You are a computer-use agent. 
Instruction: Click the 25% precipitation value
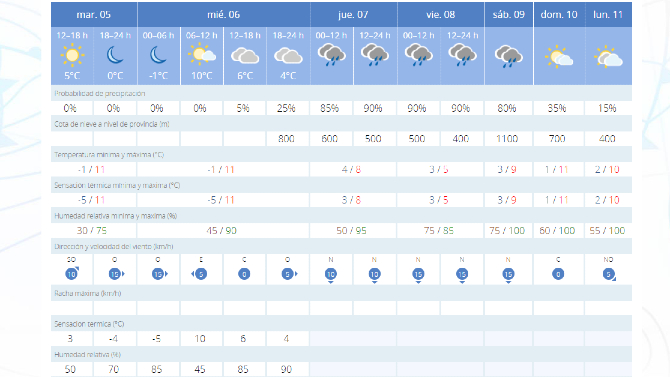(x=286, y=109)
